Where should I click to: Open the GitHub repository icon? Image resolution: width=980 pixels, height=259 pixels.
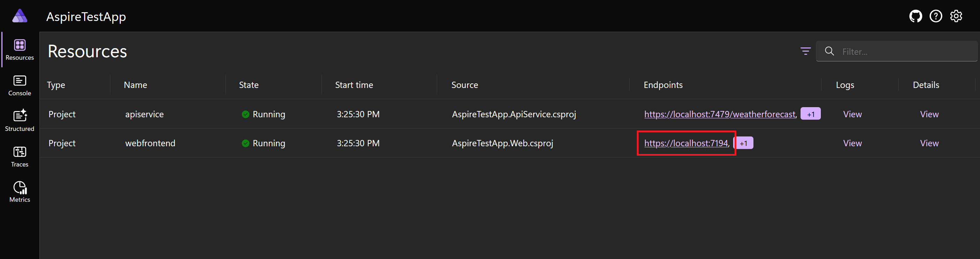point(915,16)
